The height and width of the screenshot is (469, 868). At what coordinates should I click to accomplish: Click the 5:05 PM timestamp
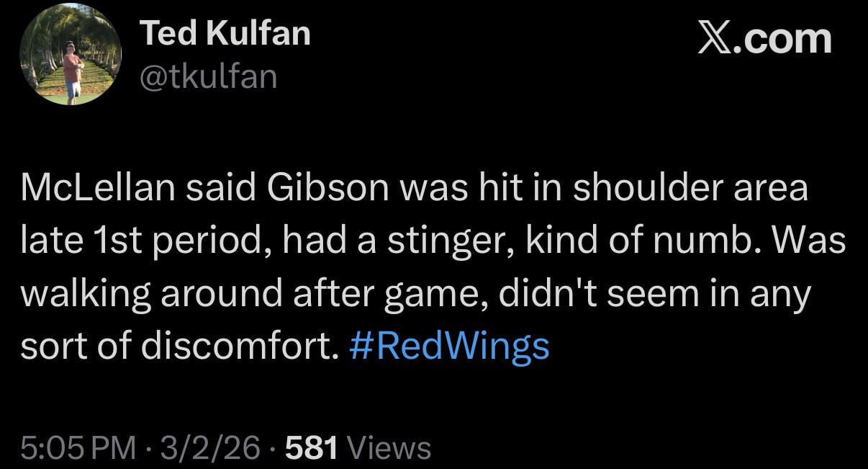[78, 448]
